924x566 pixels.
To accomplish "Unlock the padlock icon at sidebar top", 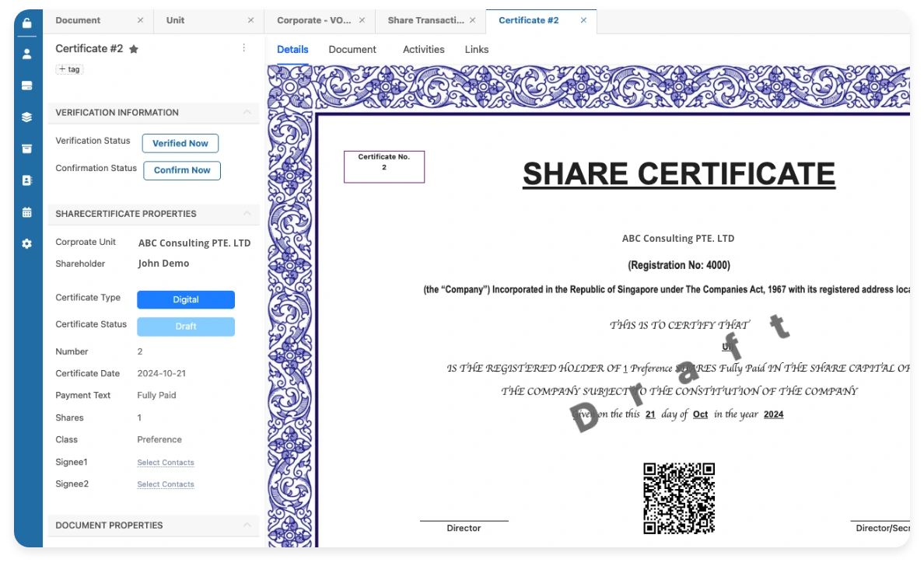I will tap(26, 23).
